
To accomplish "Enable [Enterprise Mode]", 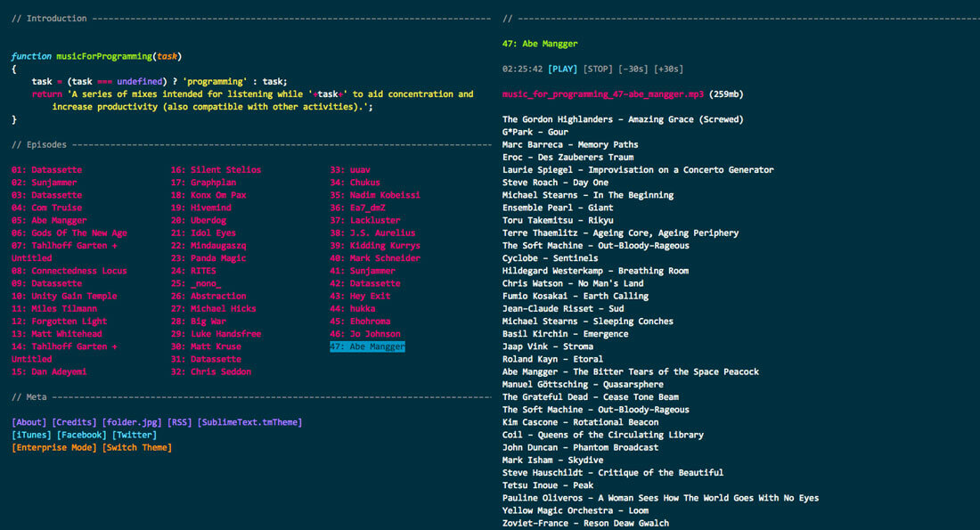I will pos(53,447).
